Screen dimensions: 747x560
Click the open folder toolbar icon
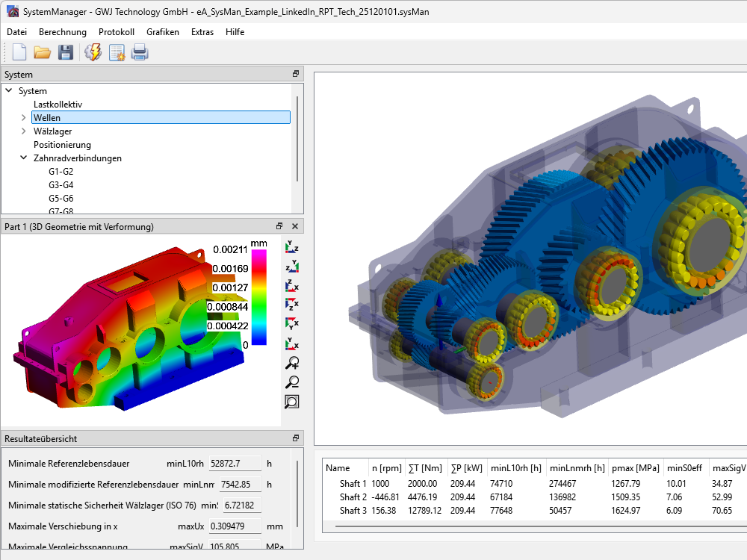[42, 52]
